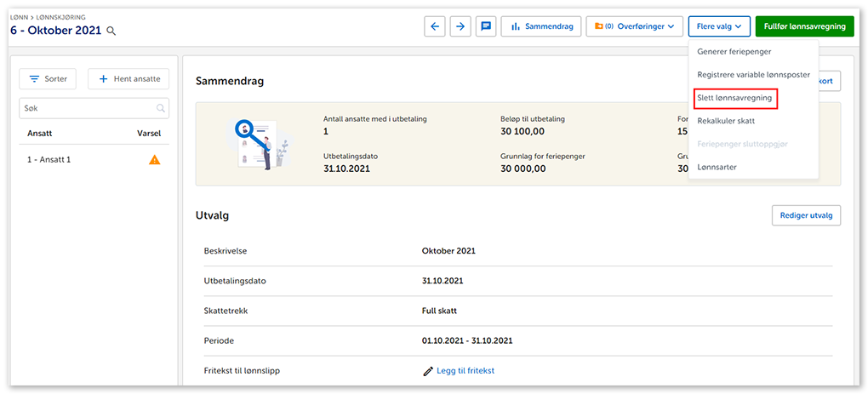The width and height of the screenshot is (868, 394).
Task: Click the magnifier icon in the Søk field
Action: click(160, 109)
